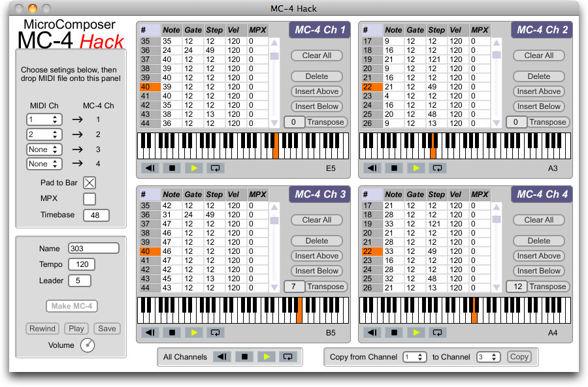588x387 pixels.
Task: Click the Play button in left panel
Action: (76, 328)
